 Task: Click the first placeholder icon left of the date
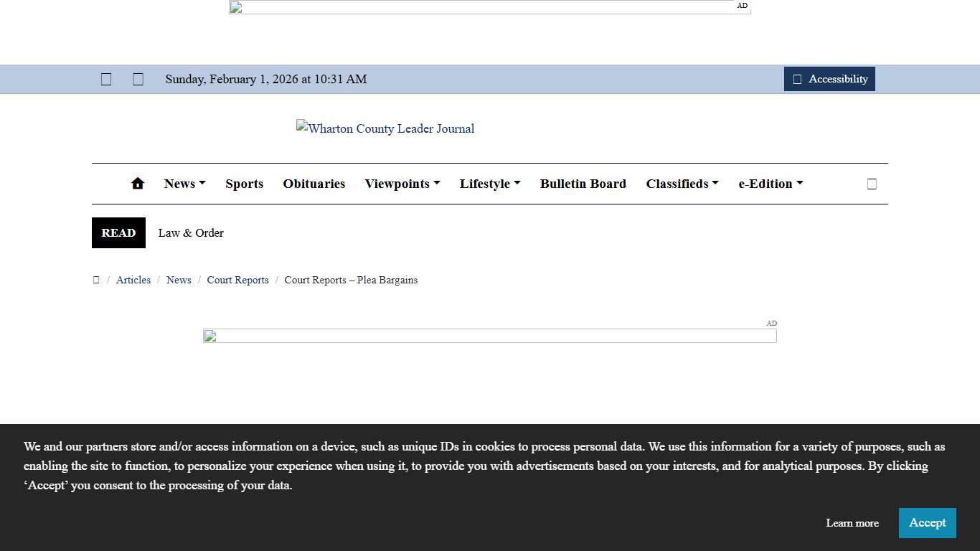106,80
